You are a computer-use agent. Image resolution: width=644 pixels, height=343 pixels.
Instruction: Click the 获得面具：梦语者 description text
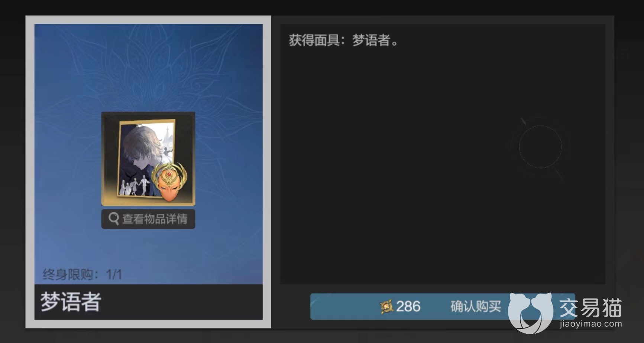coord(344,40)
